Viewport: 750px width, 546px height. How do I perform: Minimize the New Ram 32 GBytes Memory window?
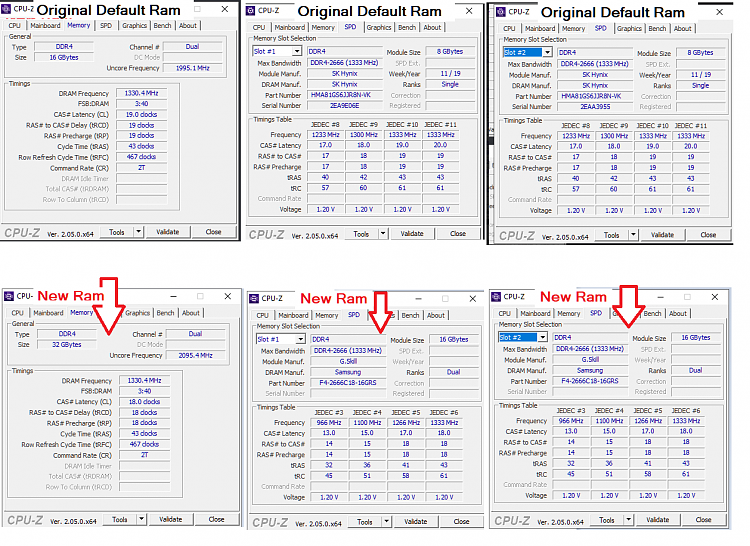tap(174, 296)
